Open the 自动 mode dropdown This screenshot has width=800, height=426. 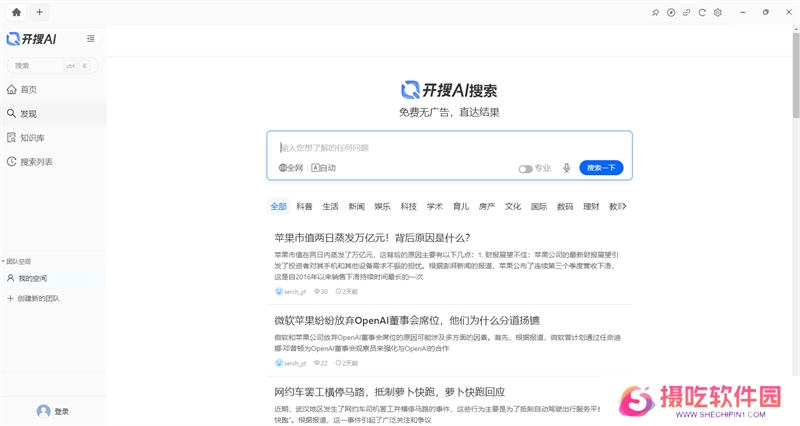click(323, 168)
